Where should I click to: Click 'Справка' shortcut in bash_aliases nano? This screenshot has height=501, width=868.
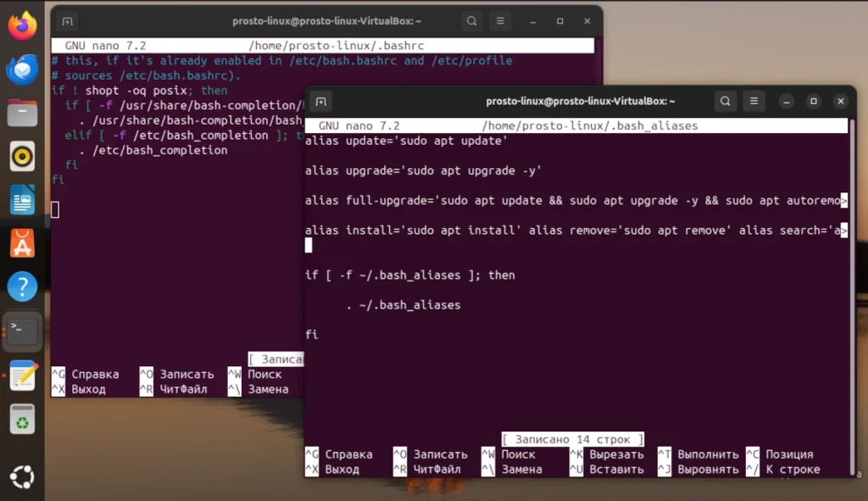pos(339,454)
